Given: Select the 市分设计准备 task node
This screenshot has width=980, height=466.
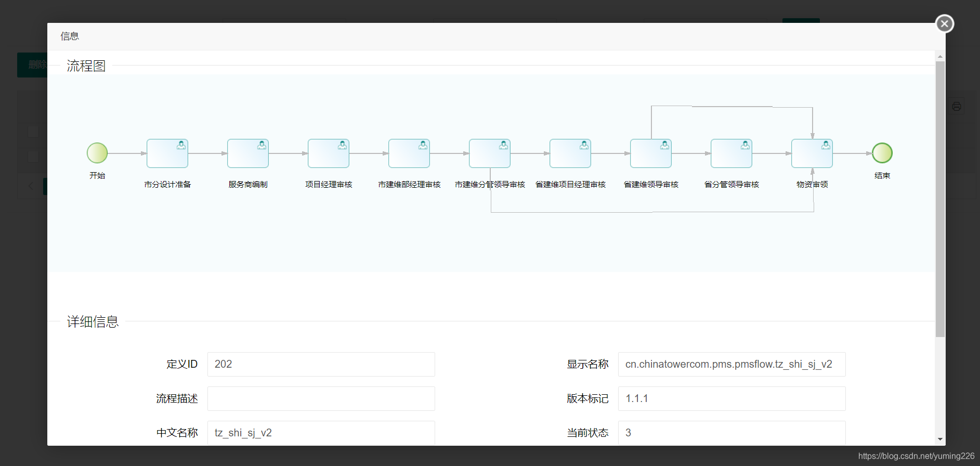Looking at the screenshot, I should click(167, 153).
